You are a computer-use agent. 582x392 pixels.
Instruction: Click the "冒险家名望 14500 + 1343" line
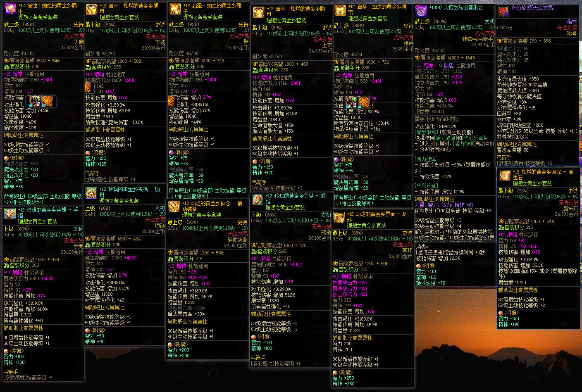tap(445, 58)
